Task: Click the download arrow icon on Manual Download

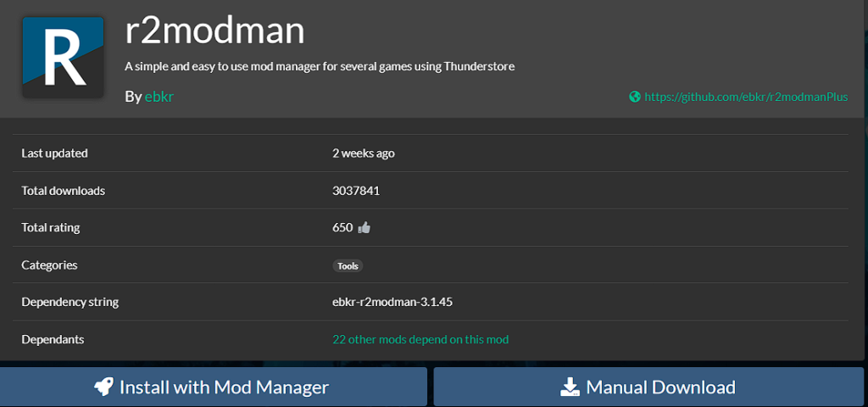Action: 570,387
